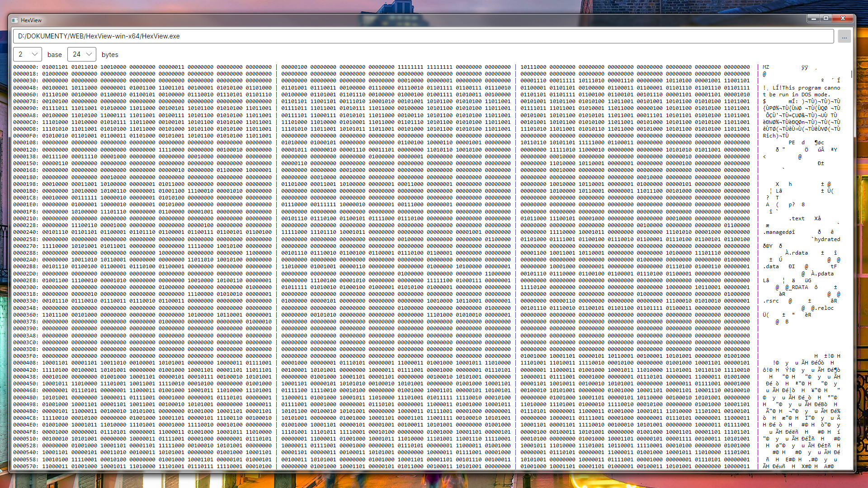Open the bytes-per-row dropdown showing 24
Screen dimensions: 868x488
[81, 54]
